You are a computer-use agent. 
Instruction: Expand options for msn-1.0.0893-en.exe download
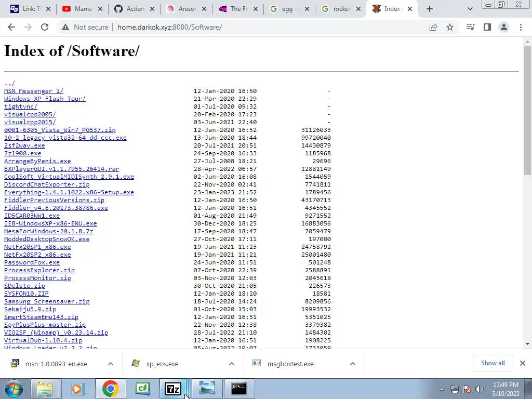(111, 364)
